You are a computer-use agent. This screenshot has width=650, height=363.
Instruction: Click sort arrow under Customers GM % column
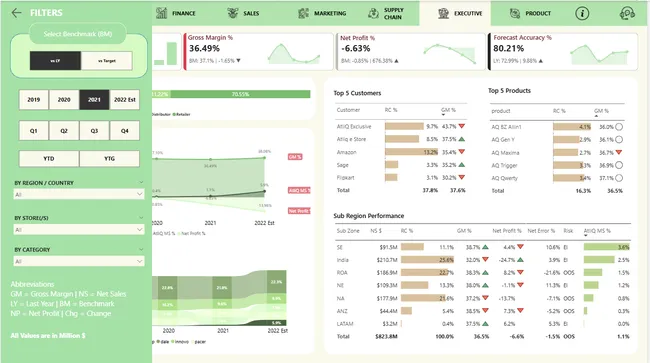(443, 115)
